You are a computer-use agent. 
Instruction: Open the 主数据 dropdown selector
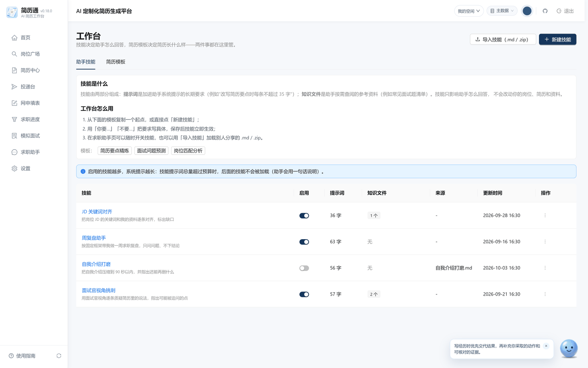click(x=502, y=11)
